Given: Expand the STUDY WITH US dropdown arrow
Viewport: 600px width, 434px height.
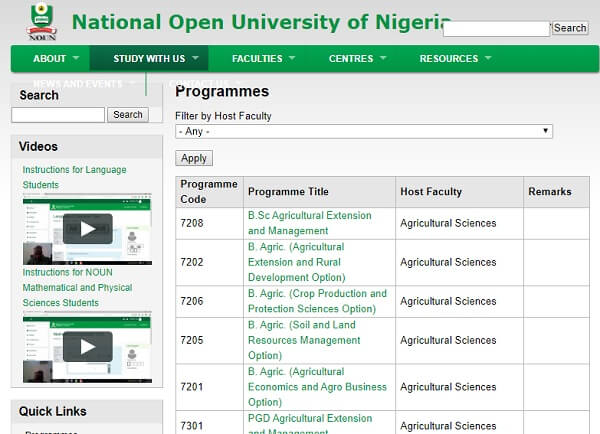Looking at the screenshot, I should [x=195, y=58].
